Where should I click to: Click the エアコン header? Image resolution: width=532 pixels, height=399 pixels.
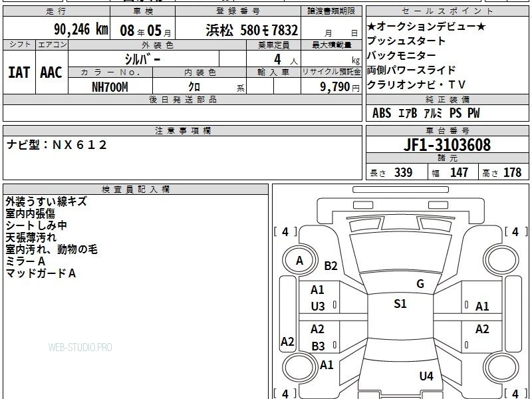(x=52, y=45)
